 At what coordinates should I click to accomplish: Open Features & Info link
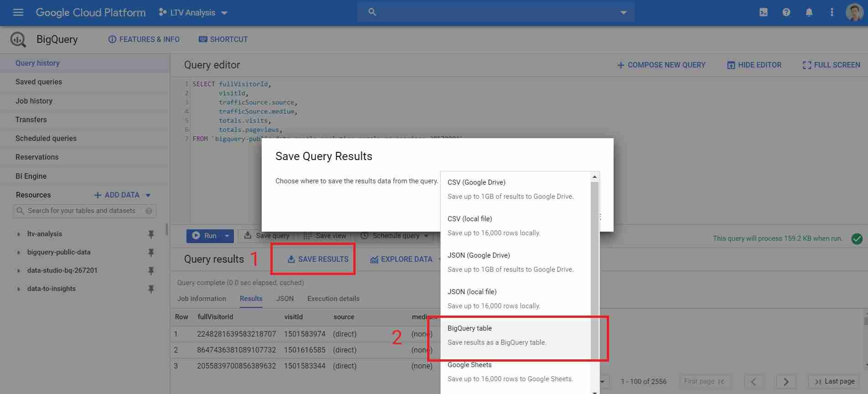click(144, 39)
